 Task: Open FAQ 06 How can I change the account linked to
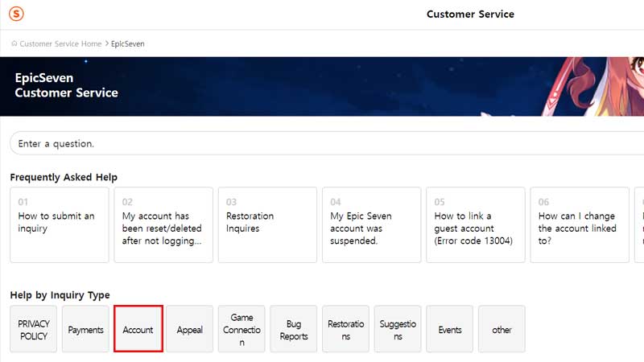coord(580,225)
